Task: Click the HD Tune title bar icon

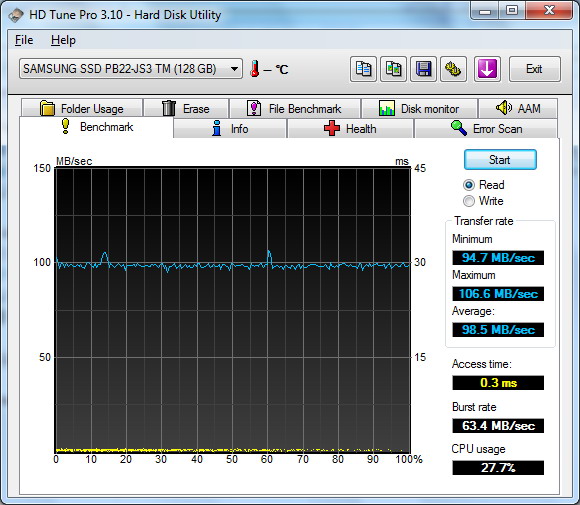Action: [16, 15]
